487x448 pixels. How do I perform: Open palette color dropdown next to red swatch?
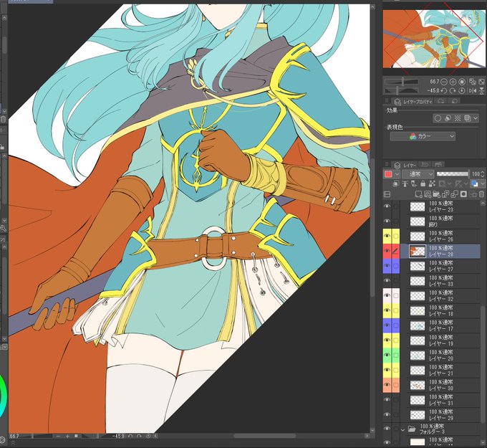[x=397, y=174]
